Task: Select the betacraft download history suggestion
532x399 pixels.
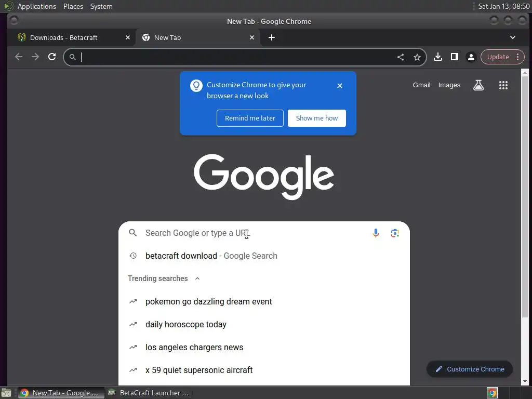Action: pyautogui.click(x=264, y=256)
